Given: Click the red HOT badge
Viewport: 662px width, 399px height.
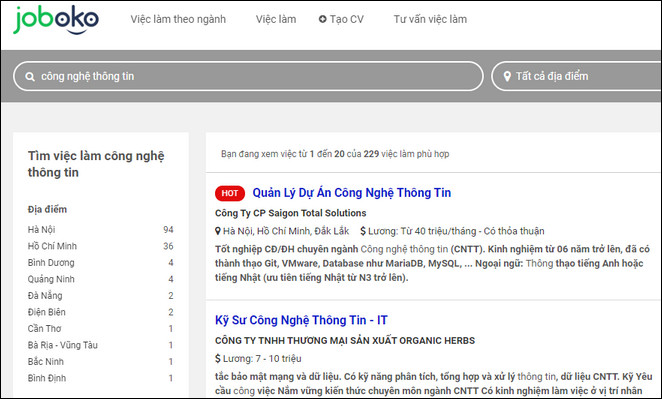Looking at the screenshot, I should click(230, 193).
